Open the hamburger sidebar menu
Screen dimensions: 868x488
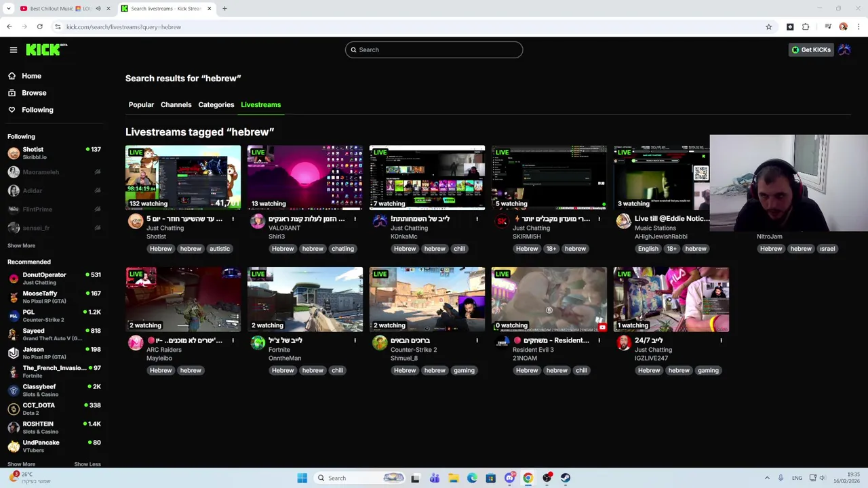13,49
